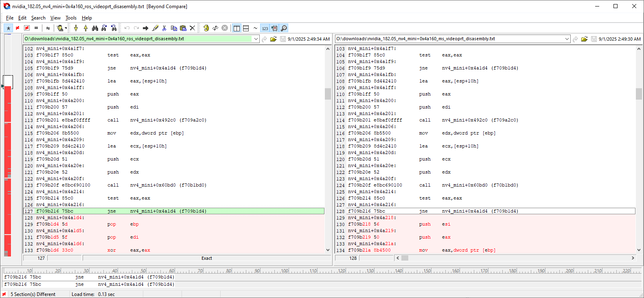Click left pane 'Exact' status label
644x298 pixels.
(207, 258)
